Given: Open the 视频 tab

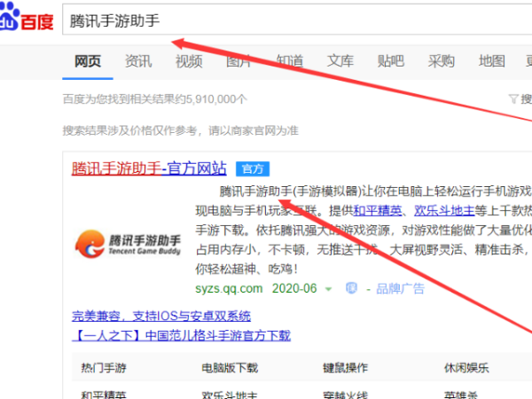Looking at the screenshot, I should point(189,61).
